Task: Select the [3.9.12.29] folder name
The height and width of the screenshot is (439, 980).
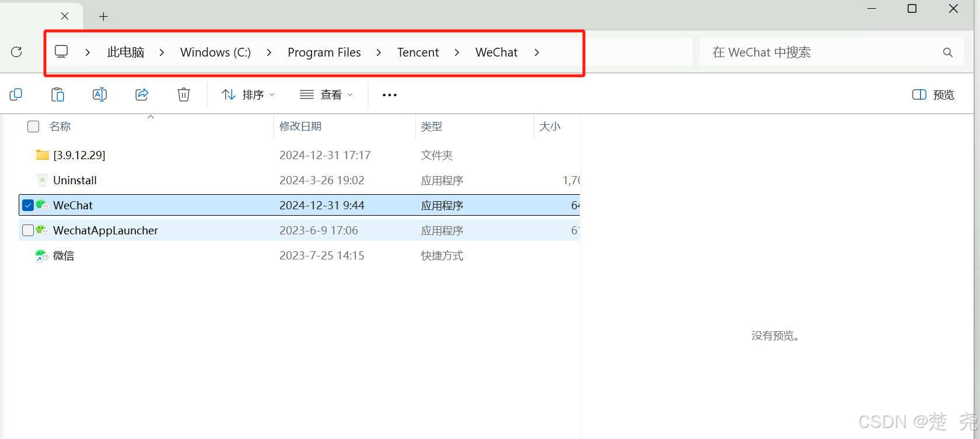Action: 79,155
